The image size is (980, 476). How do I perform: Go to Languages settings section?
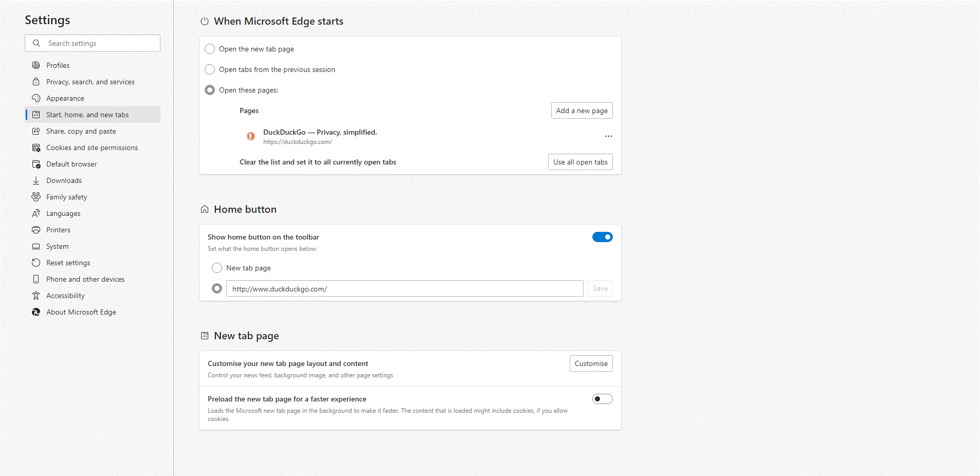tap(63, 213)
